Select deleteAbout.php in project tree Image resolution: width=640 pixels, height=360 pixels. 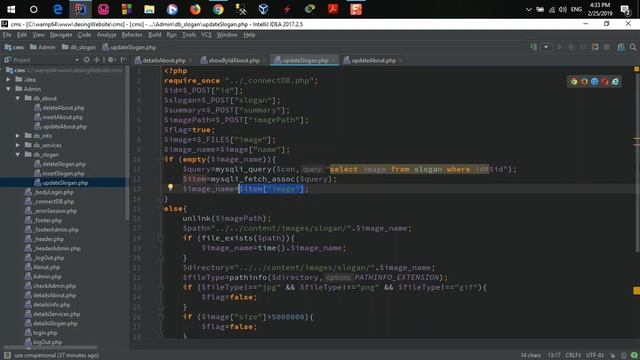(x=63, y=108)
